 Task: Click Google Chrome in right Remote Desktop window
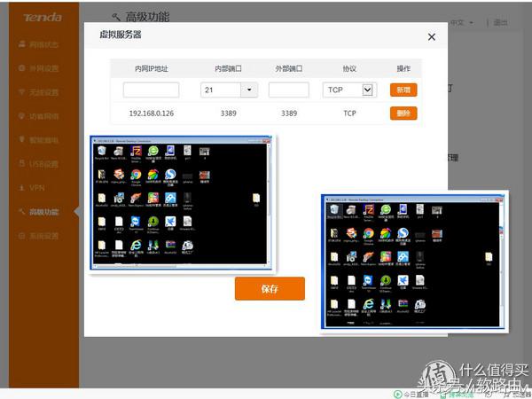click(369, 236)
